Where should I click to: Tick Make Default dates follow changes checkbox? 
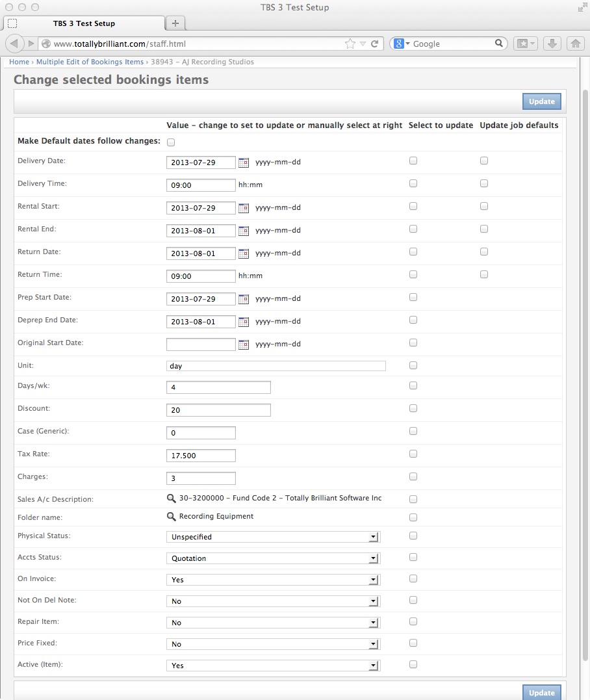171,142
